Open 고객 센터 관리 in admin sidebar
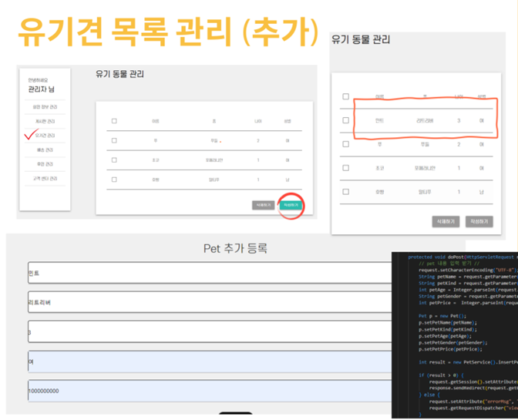The image size is (518, 420). (45, 179)
